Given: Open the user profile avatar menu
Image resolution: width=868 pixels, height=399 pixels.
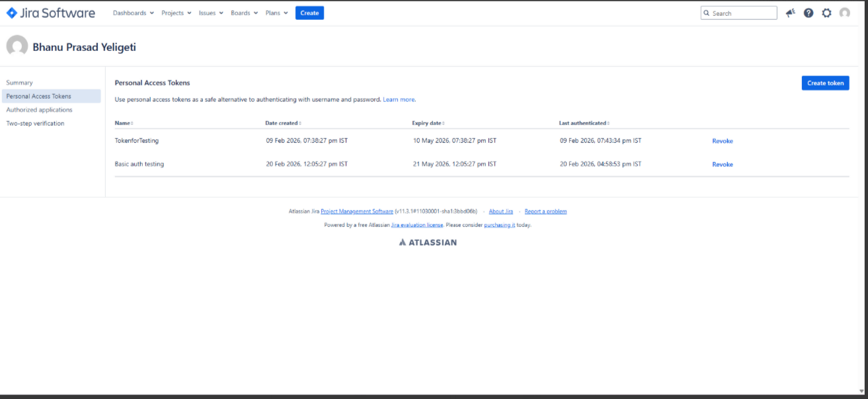Looking at the screenshot, I should (x=844, y=13).
